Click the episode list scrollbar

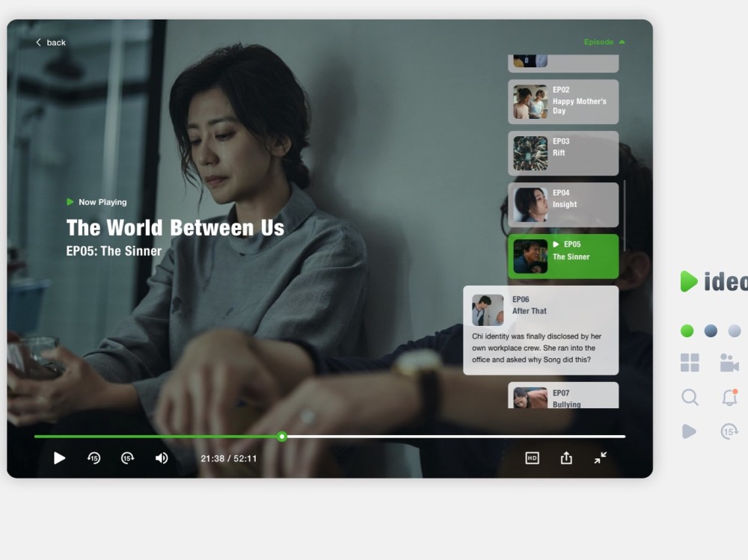click(624, 215)
